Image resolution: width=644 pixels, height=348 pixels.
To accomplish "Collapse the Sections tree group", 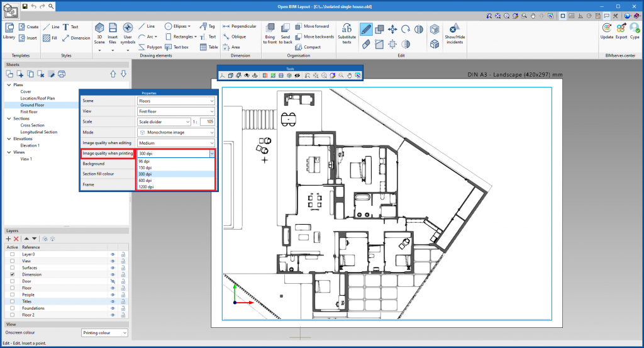I will [9, 118].
